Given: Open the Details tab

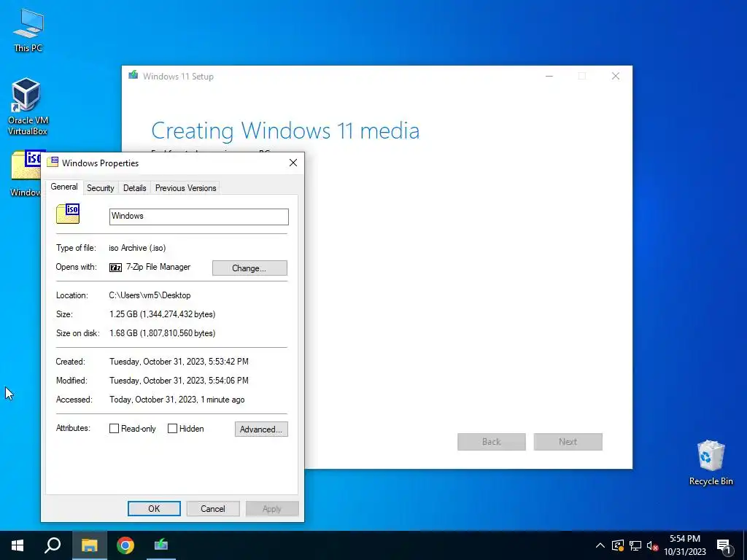Looking at the screenshot, I should (135, 188).
